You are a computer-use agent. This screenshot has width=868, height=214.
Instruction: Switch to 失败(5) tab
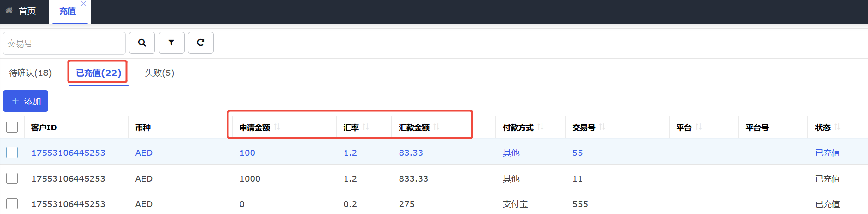pyautogui.click(x=160, y=73)
